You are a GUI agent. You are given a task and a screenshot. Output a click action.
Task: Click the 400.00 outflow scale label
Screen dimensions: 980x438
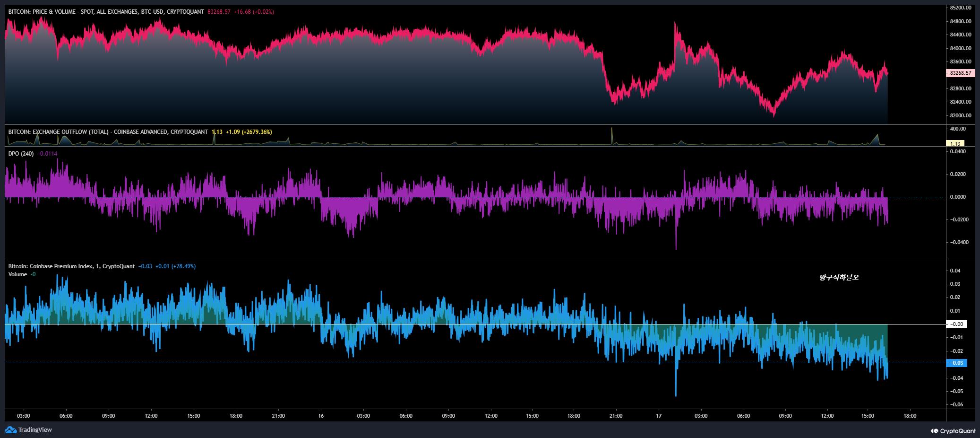(x=958, y=129)
